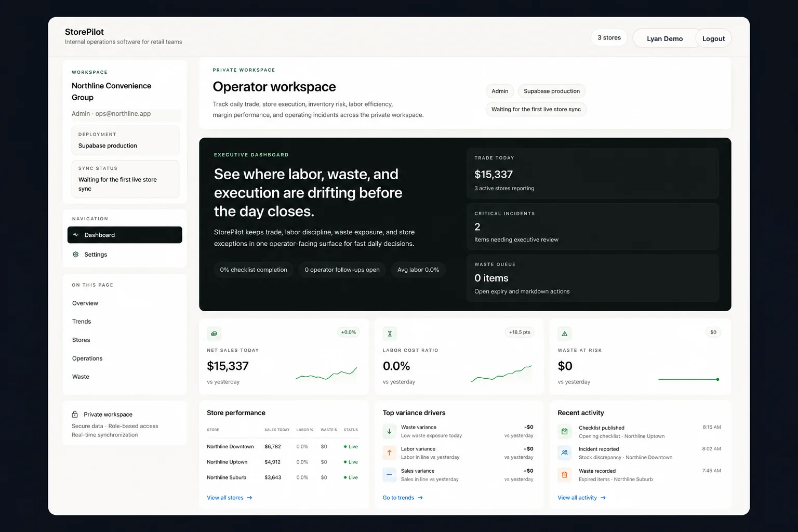This screenshot has height=532, width=798.
Task: Click the Labor Cost Ratio hourglass icon
Action: click(390, 334)
